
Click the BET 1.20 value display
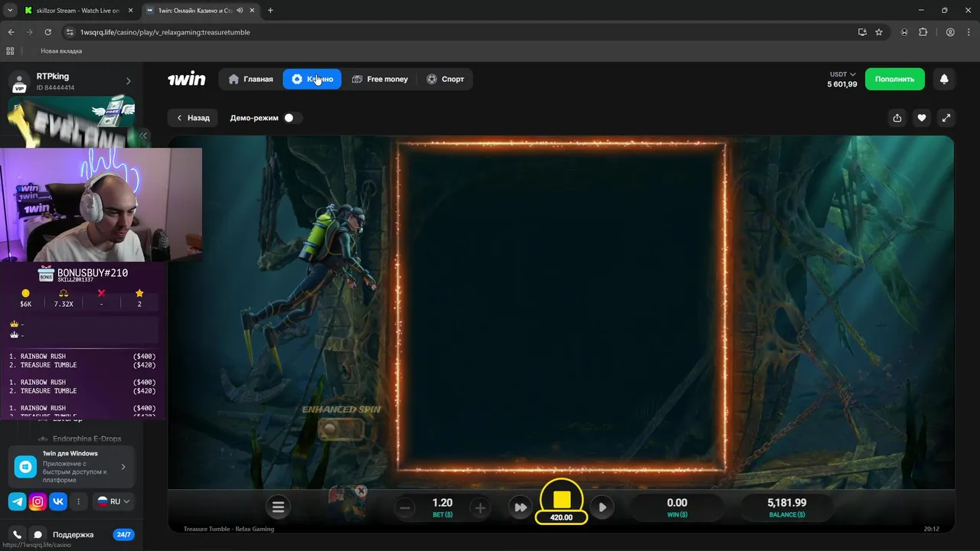pyautogui.click(x=443, y=507)
